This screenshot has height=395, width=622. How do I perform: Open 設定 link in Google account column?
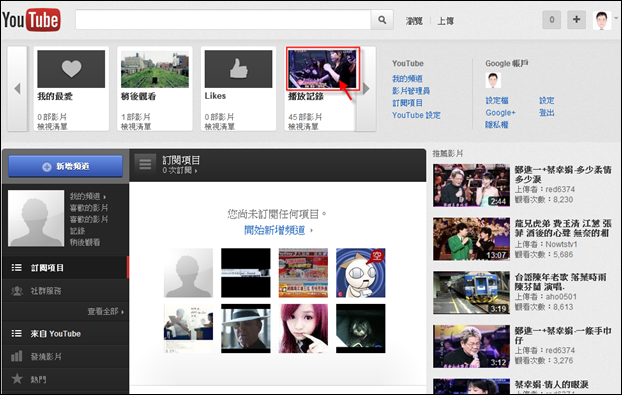[x=547, y=100]
